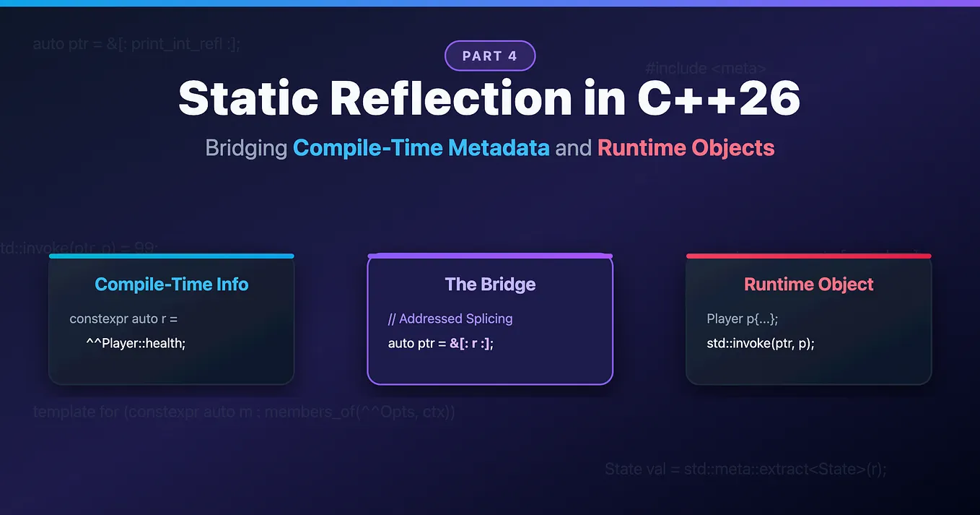Click the auto ptr = &[: r :]; line
This screenshot has height=515, width=980.
tap(441, 343)
